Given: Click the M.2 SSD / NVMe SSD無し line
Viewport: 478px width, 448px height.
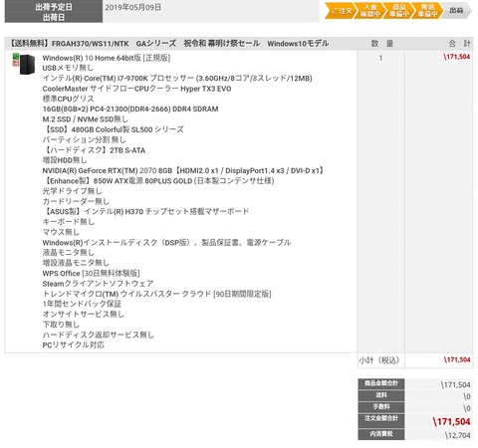Looking at the screenshot, I should point(85,119).
